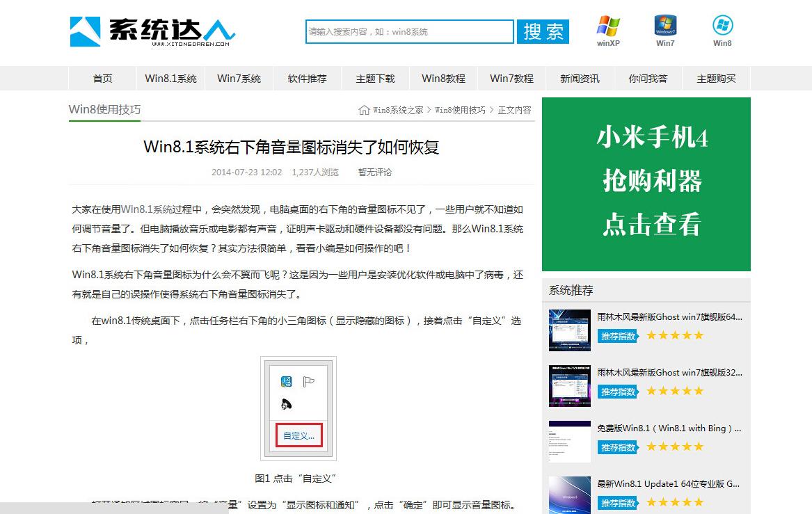Click the 小米手机4 green advertisement banner

click(646, 184)
